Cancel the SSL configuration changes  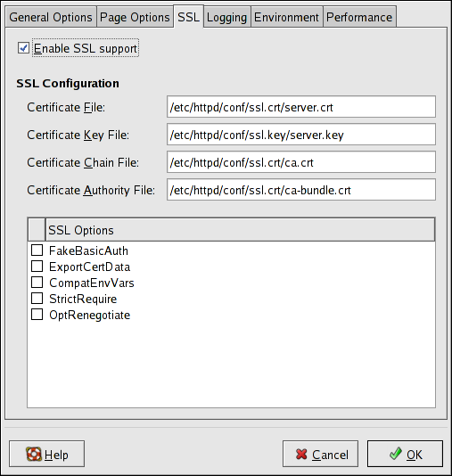pyautogui.click(x=320, y=454)
